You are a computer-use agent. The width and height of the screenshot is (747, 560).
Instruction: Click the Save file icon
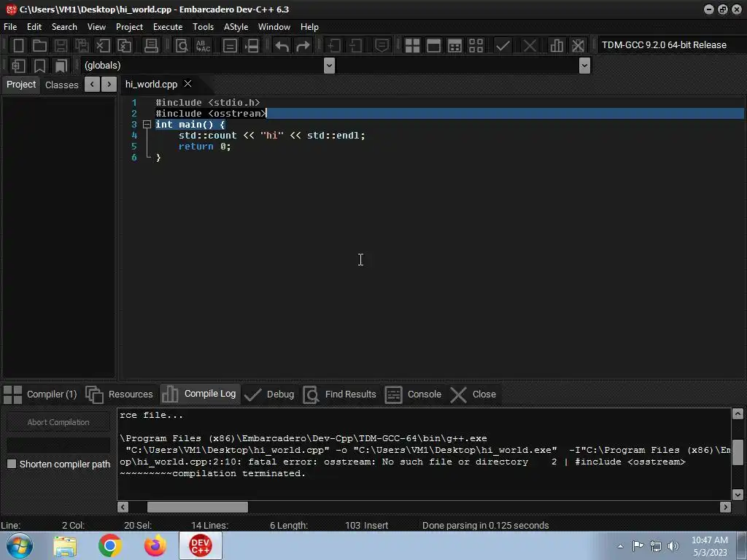(x=61, y=46)
